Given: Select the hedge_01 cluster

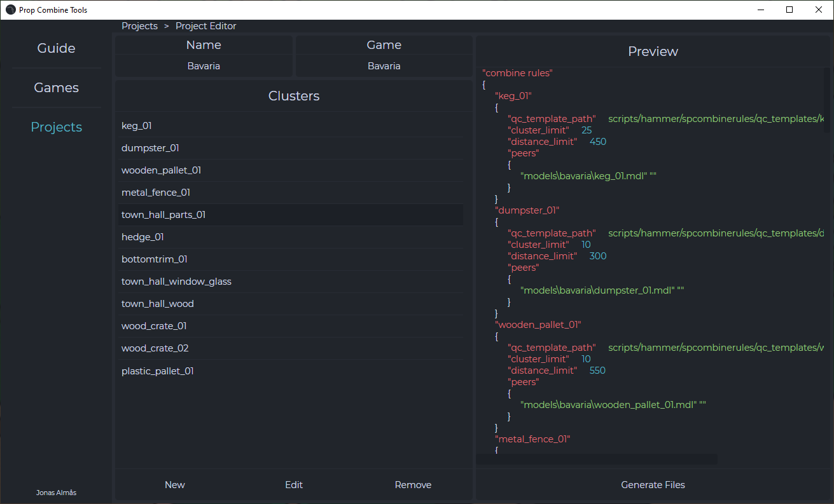Looking at the screenshot, I should coord(289,237).
